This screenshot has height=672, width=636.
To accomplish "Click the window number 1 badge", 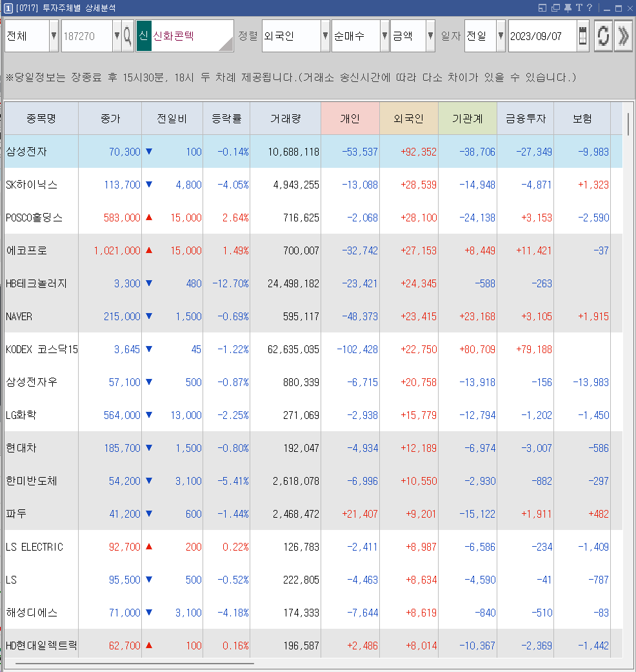I will [8, 8].
